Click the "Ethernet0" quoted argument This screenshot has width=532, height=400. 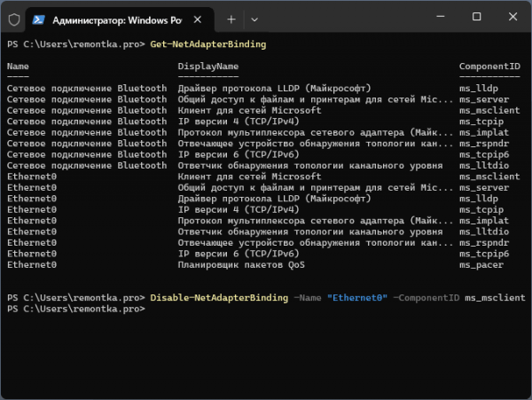(357, 298)
